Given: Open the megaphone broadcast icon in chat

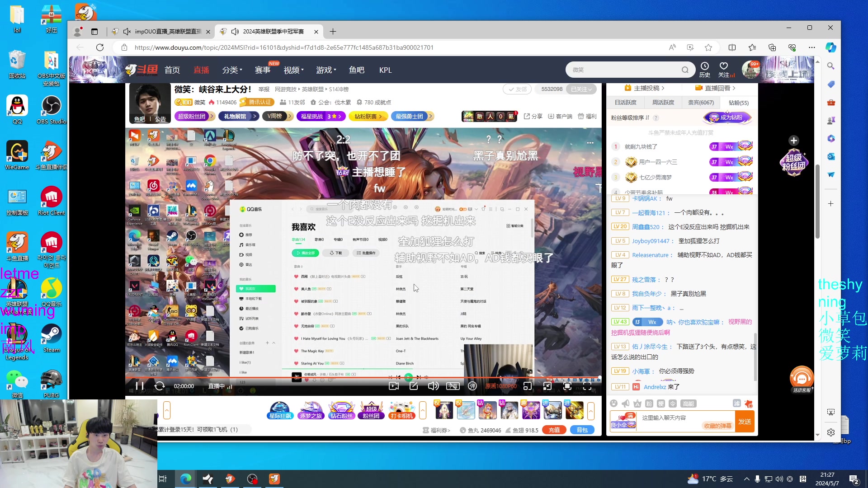Looking at the screenshot, I should coord(626,404).
